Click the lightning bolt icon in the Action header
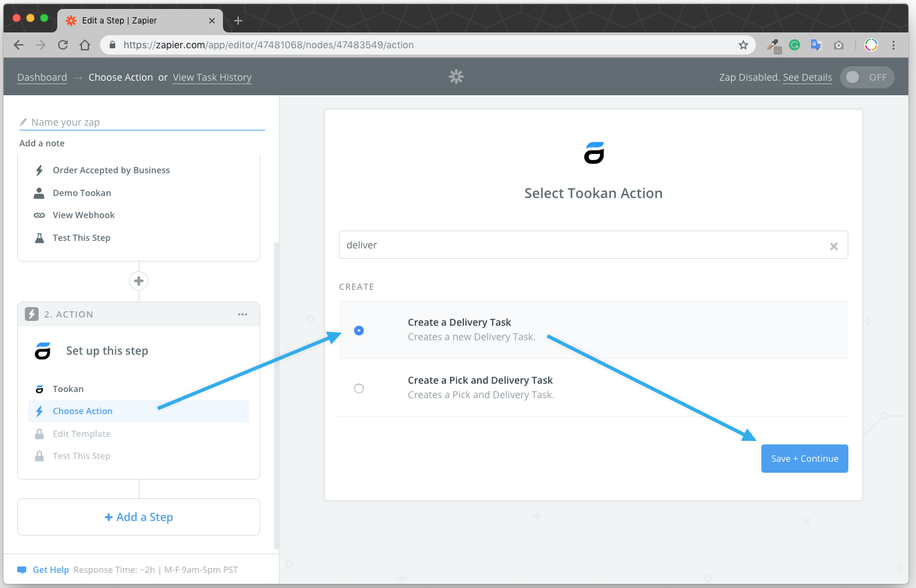This screenshot has height=588, width=916. pos(32,314)
